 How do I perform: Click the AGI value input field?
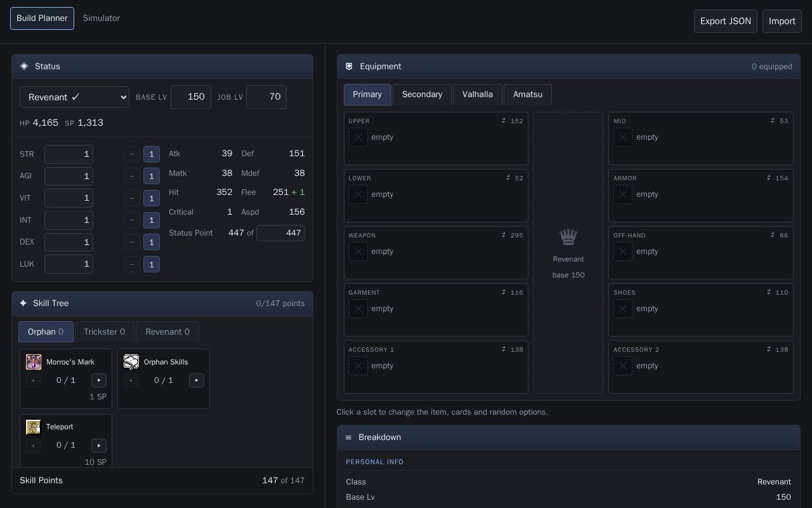click(x=69, y=176)
